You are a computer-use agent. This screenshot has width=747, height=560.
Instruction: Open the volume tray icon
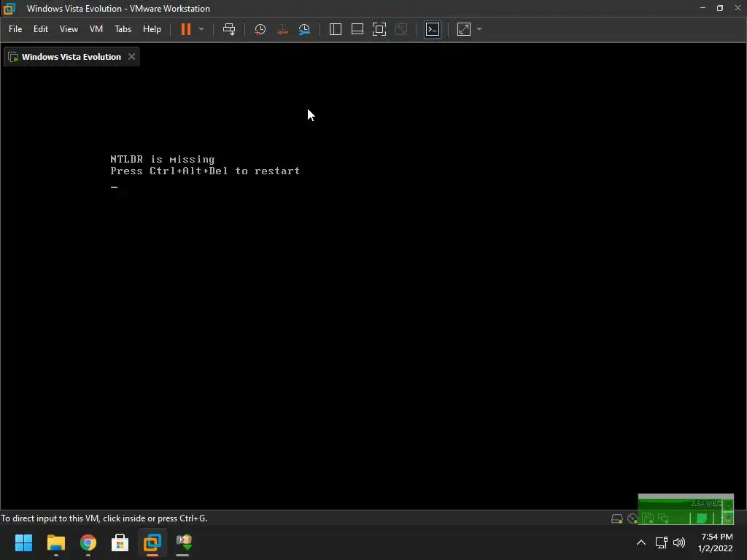point(679,542)
